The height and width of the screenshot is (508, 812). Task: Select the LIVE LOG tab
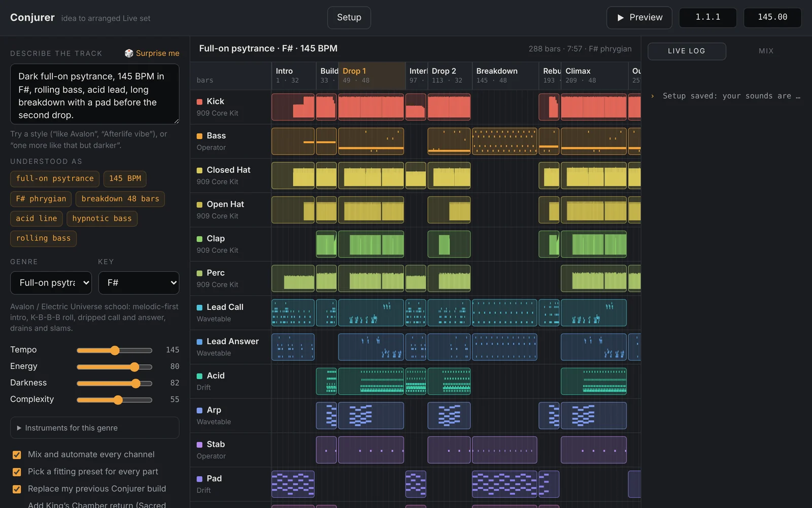687,51
